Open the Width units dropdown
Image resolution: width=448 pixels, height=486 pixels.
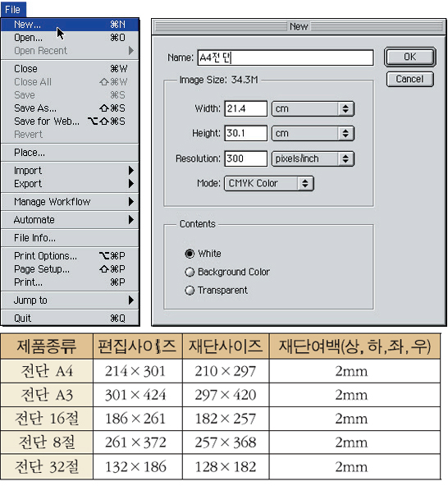pyautogui.click(x=313, y=109)
